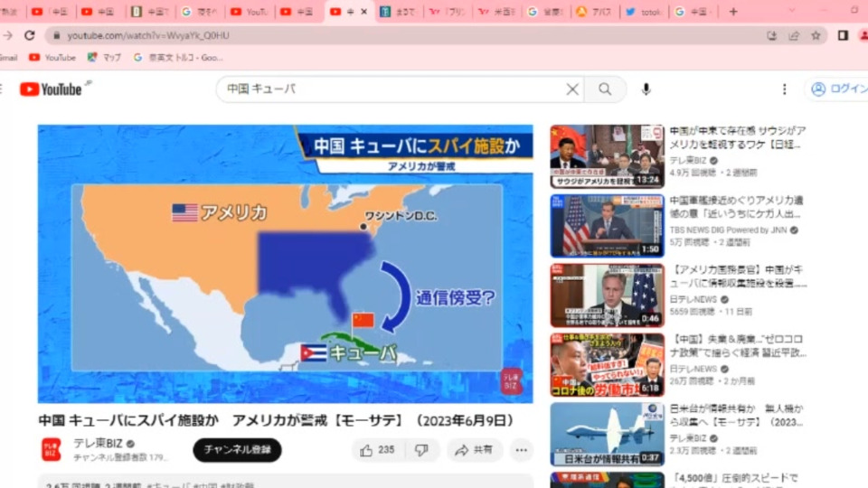Open more actions three-dot menu under video

pyautogui.click(x=522, y=450)
